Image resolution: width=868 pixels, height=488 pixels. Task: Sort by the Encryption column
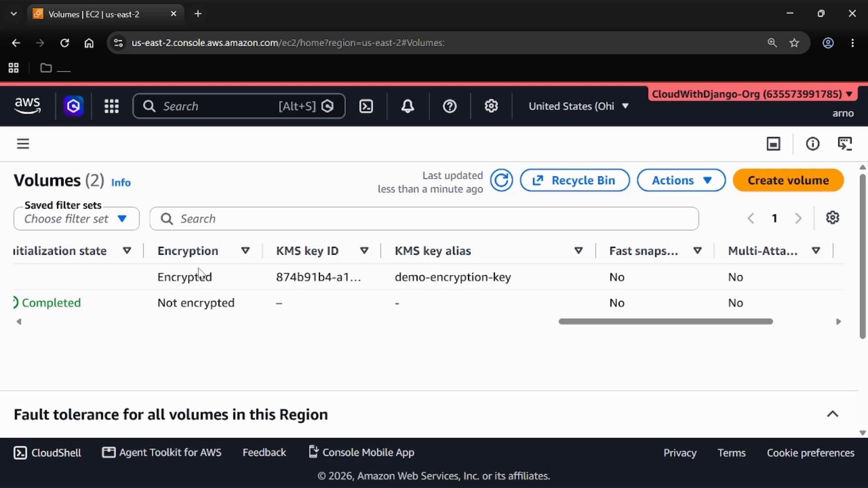(245, 251)
